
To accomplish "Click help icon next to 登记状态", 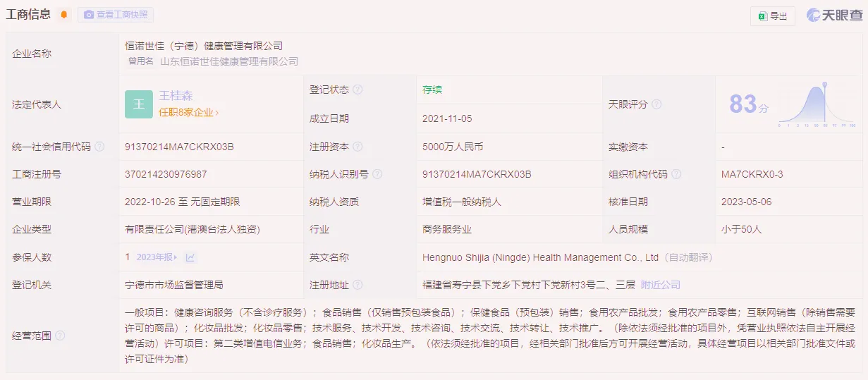I will [x=357, y=90].
